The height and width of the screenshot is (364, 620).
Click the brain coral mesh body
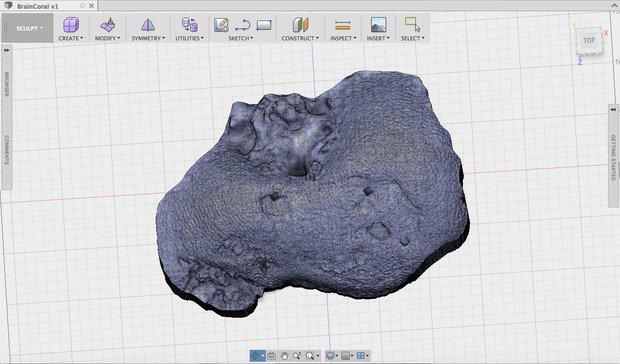coord(312,194)
